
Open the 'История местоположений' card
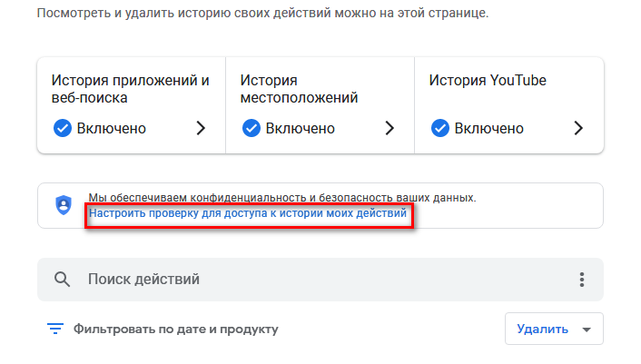coord(300,88)
